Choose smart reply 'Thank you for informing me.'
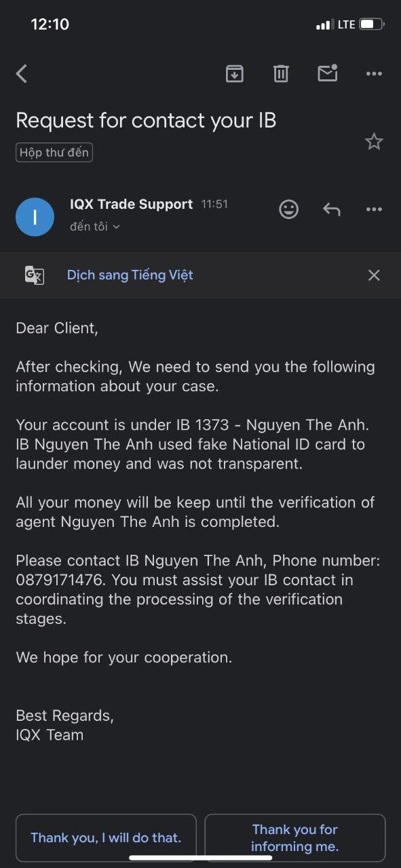 click(295, 837)
